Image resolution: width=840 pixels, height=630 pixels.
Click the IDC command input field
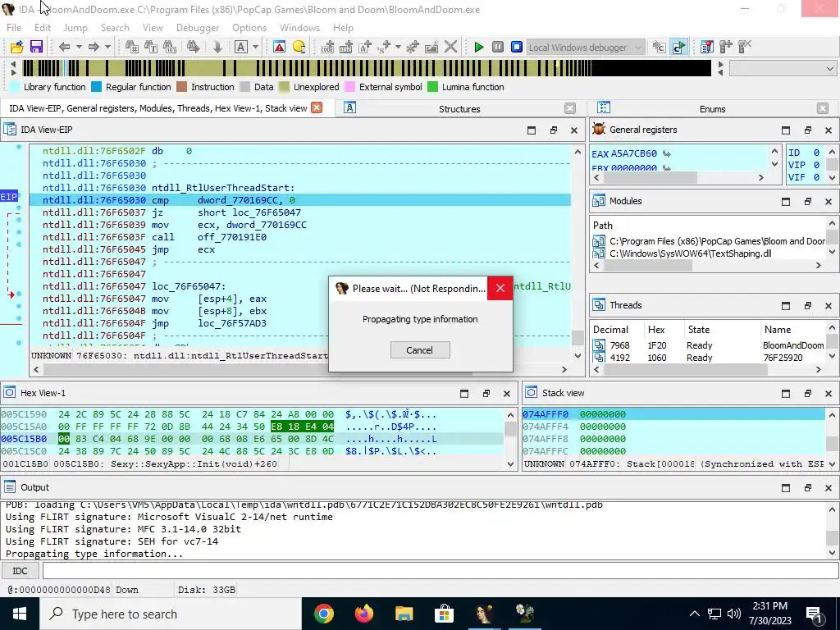[x=440, y=571]
